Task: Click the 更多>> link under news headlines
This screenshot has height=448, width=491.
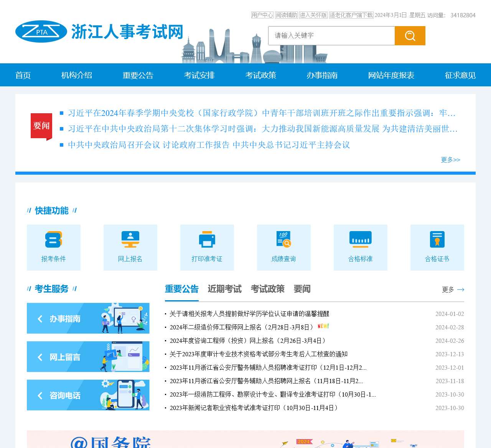Action: point(450,160)
